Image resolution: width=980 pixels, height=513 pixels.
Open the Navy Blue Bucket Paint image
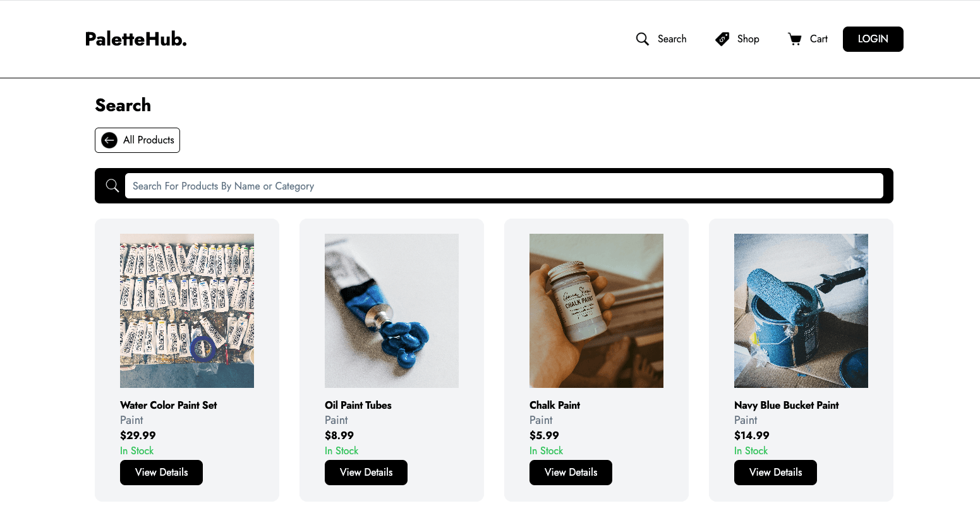point(801,311)
